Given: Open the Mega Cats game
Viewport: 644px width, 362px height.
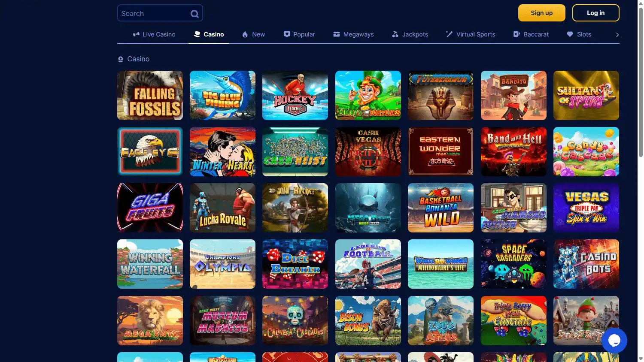Looking at the screenshot, I should click(150, 320).
